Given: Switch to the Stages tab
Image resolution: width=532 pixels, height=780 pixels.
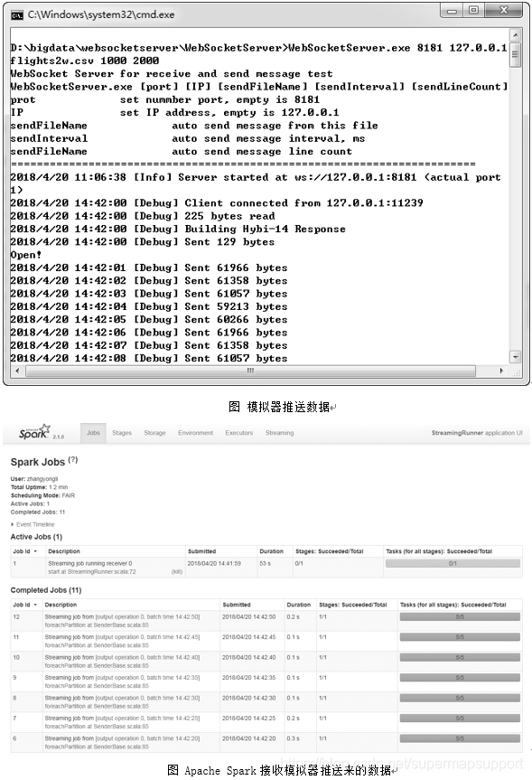Looking at the screenshot, I should pos(122,433).
